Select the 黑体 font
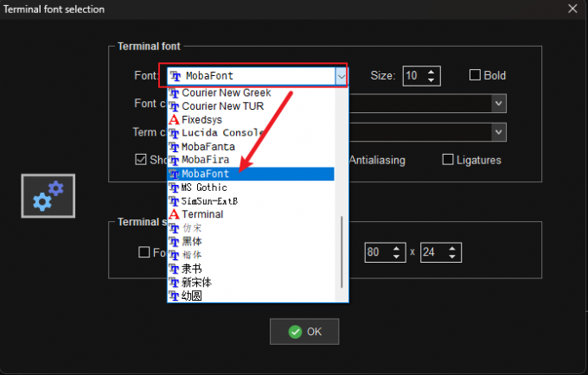This screenshot has width=588, height=375. coord(251,241)
